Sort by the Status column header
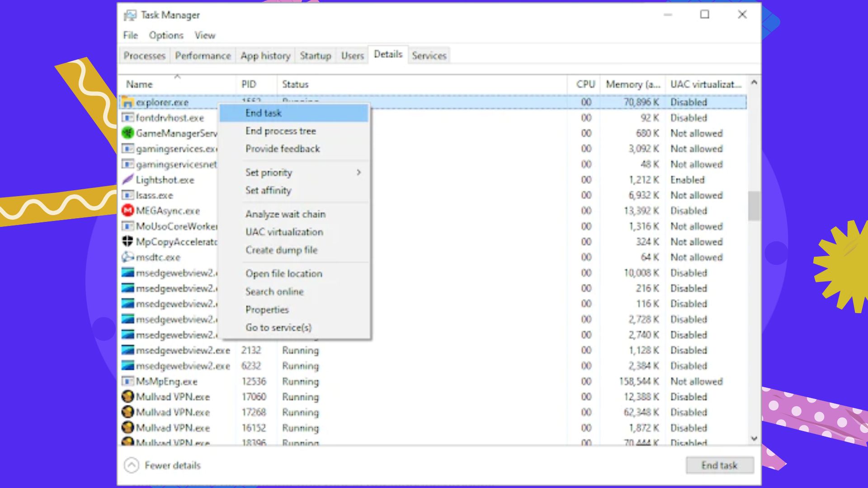Screen dimensions: 868x488 [422, 84]
